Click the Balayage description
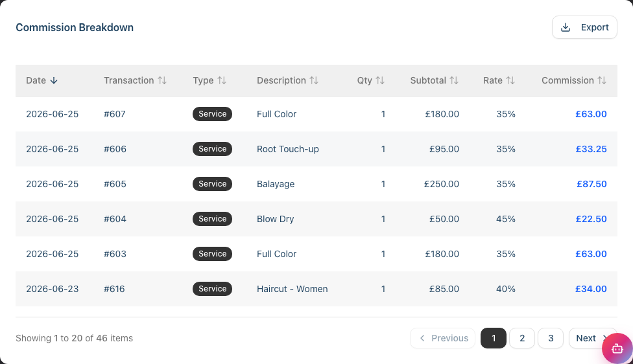The width and height of the screenshot is (633, 364). coord(276,184)
